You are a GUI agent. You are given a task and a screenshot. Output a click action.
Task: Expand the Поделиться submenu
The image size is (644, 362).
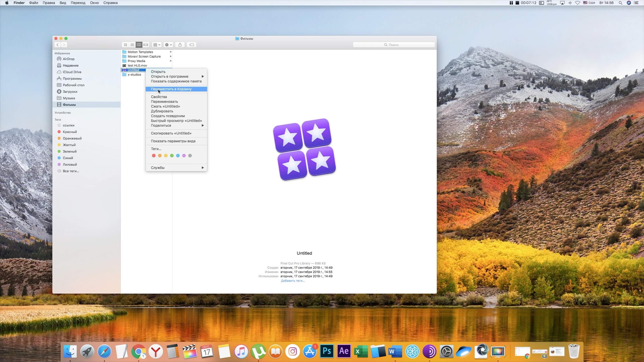tap(176, 125)
